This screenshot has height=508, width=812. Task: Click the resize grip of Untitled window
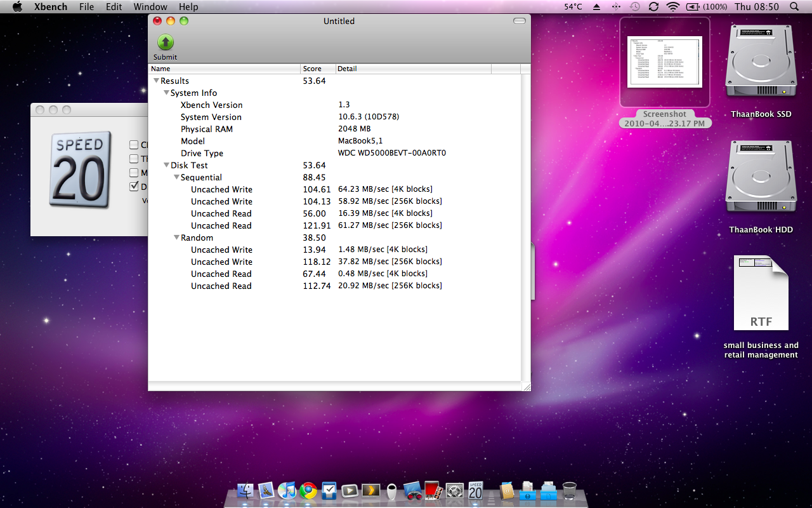tap(526, 386)
